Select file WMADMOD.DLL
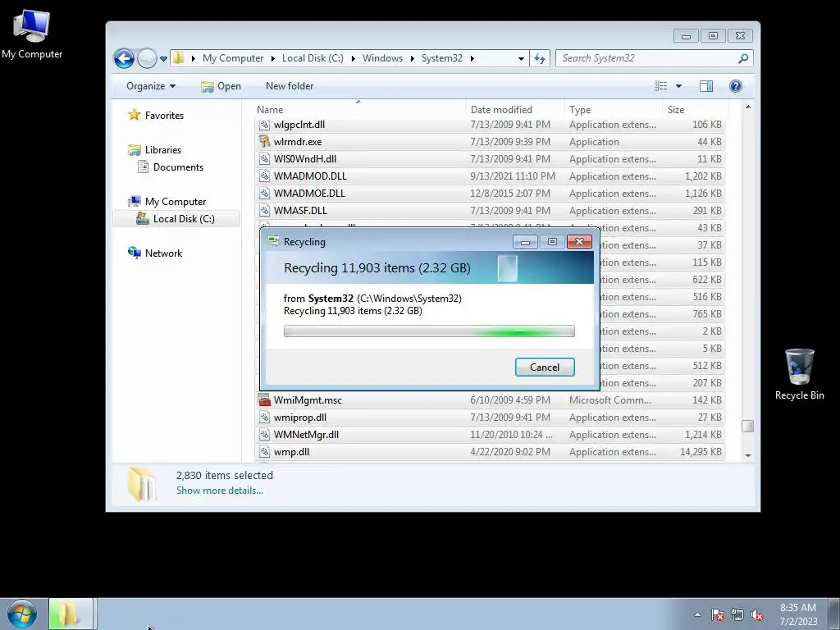The width and height of the screenshot is (840, 630). (x=489, y=176)
